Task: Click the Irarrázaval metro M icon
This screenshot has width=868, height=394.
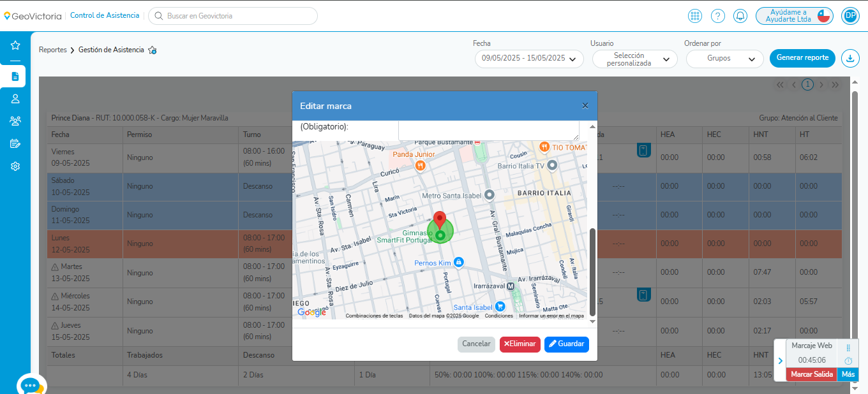Action: tap(510, 287)
